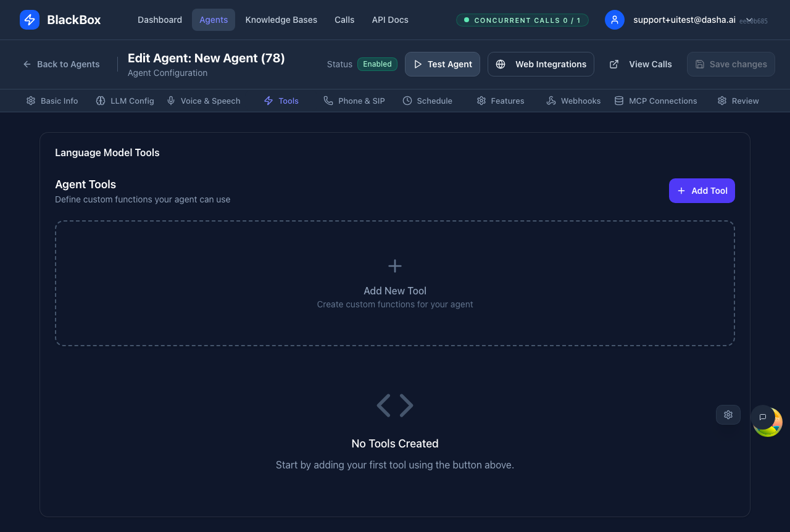Click View Calls

pyautogui.click(x=641, y=64)
